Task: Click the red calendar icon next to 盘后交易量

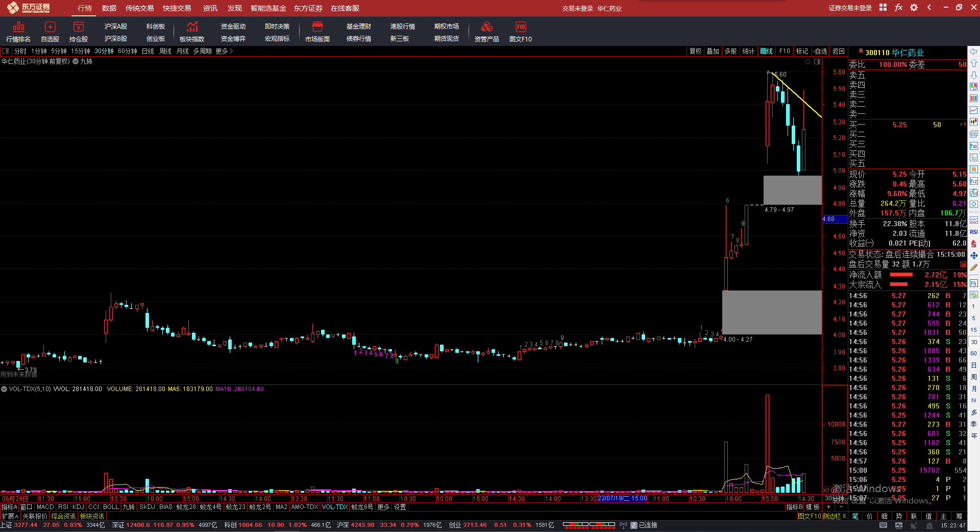Action: pos(963,264)
